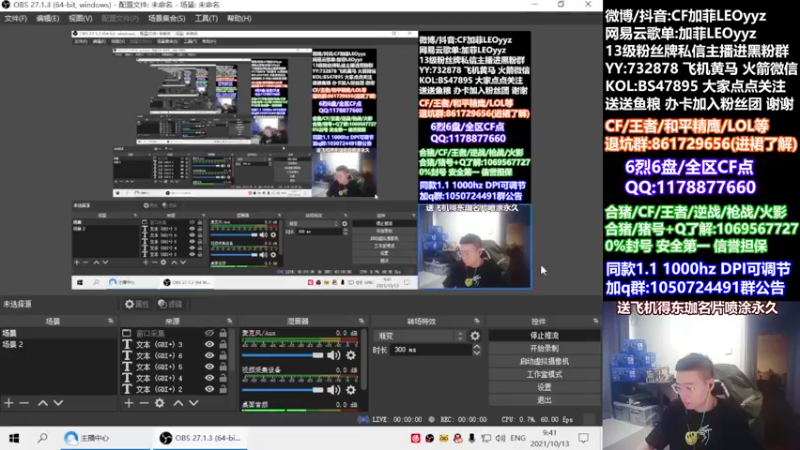The image size is (800, 450).
Task: Open the 麦克风/Aux audio settings gear
Action: coord(351,355)
